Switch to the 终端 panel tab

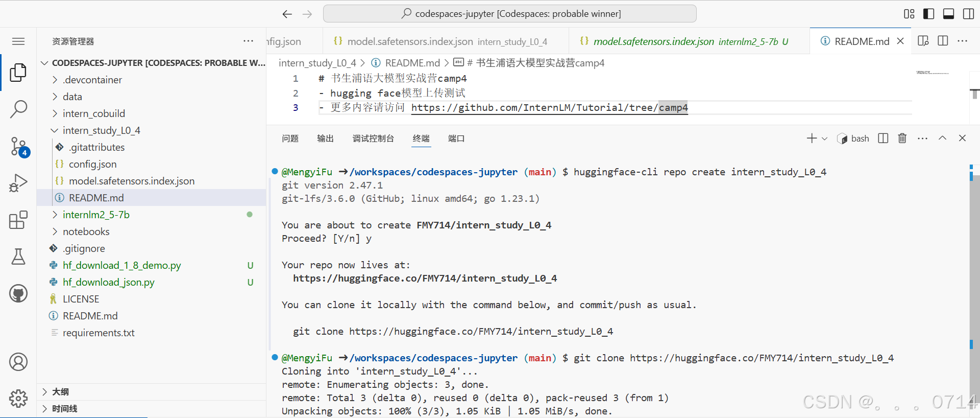421,138
